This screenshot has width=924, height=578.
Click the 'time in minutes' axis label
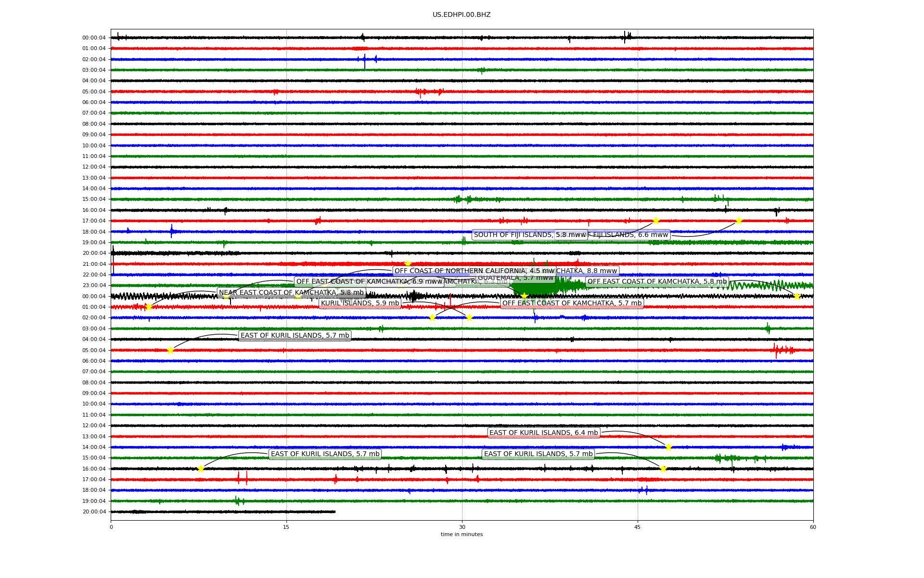coord(462,534)
